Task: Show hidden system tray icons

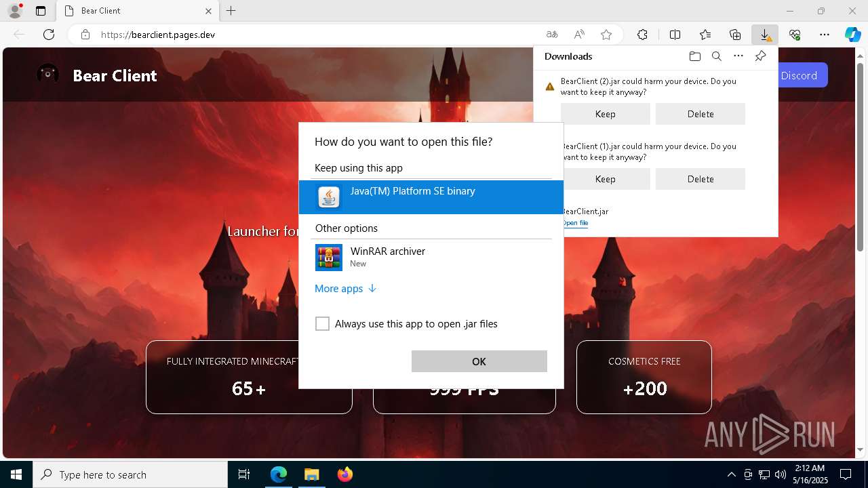Action: click(731, 474)
